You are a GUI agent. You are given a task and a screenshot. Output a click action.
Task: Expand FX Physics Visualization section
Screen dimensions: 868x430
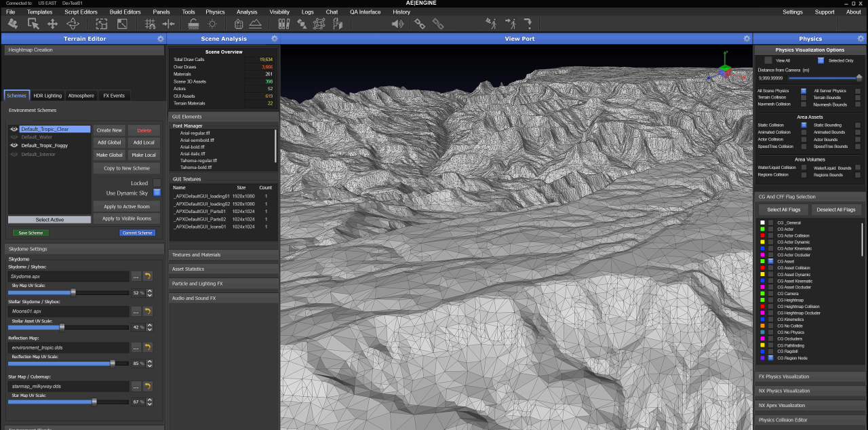[810, 376]
